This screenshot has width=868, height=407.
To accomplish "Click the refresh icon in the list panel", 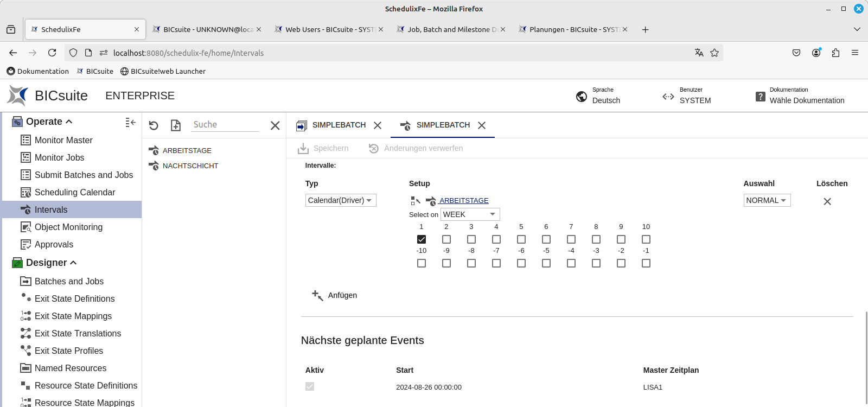I will pos(154,125).
